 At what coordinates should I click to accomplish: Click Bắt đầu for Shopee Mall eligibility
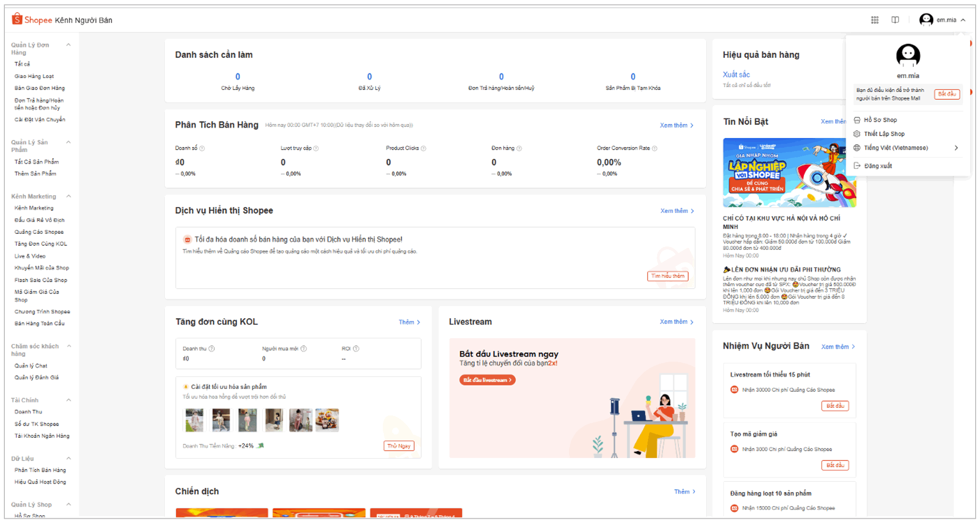[x=947, y=94]
